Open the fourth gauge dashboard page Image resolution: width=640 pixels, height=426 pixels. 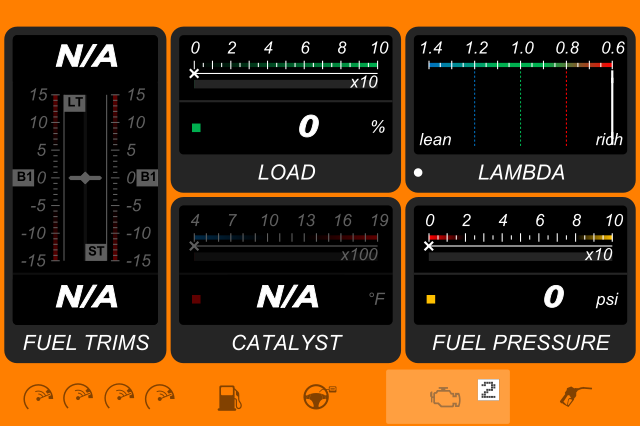point(160,396)
